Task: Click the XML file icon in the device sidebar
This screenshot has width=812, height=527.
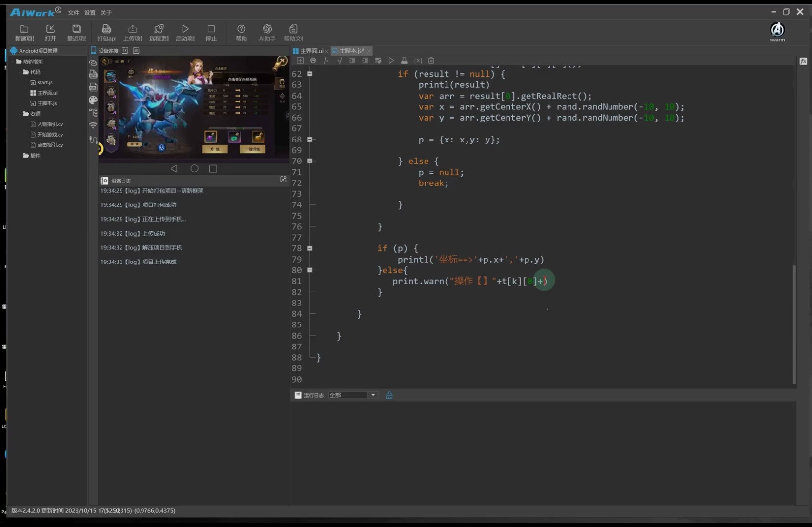Action: pos(93,87)
